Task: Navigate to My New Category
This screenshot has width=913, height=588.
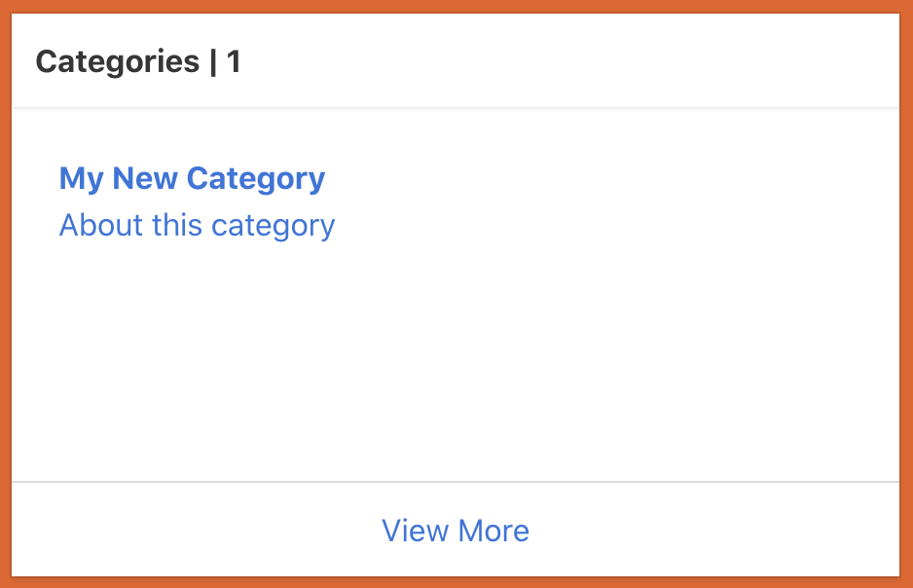Action: (x=192, y=179)
